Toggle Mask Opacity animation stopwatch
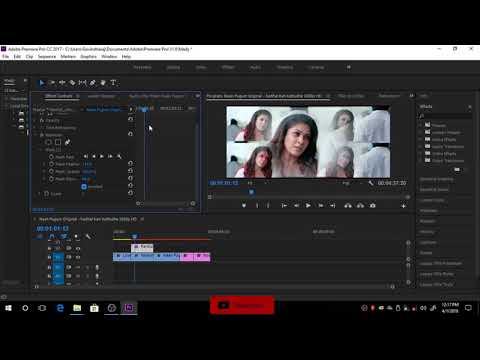 tap(51, 171)
